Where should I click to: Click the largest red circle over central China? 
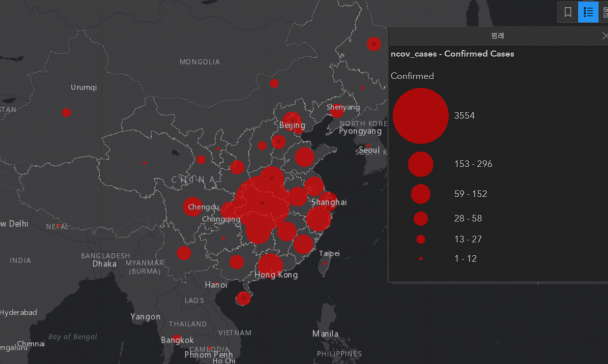point(262,203)
